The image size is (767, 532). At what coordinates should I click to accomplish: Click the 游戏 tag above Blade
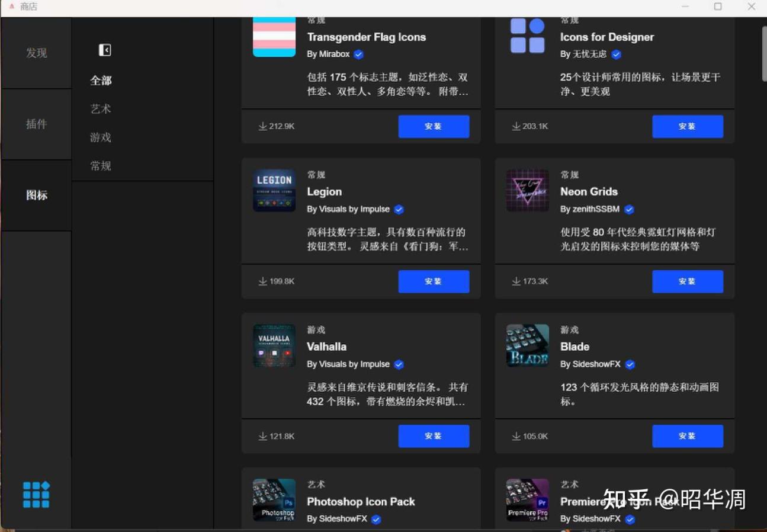[570, 330]
